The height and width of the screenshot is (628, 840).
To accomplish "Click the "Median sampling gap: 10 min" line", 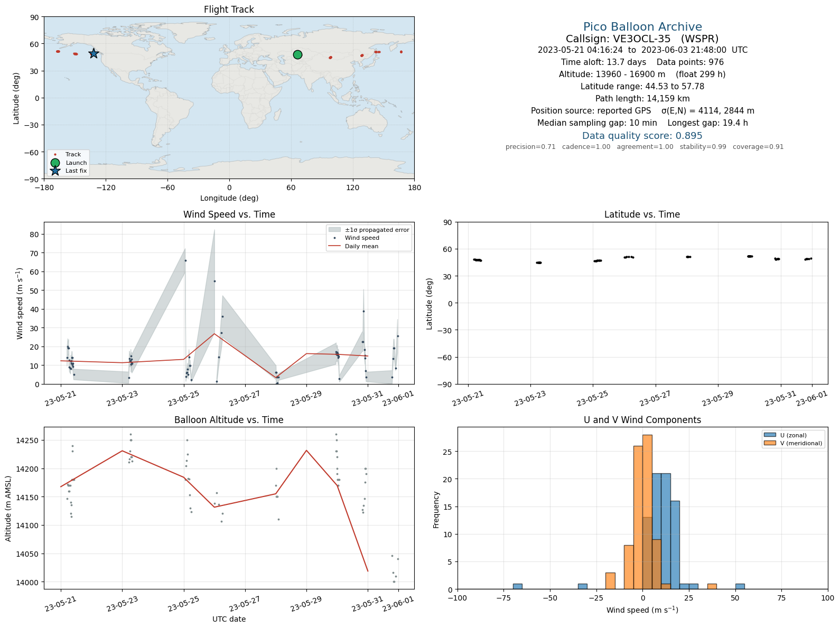I will coord(642,123).
